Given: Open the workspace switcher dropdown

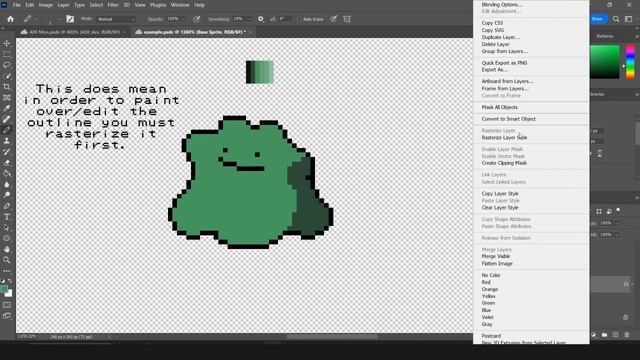Looking at the screenshot, I should pos(629,19).
